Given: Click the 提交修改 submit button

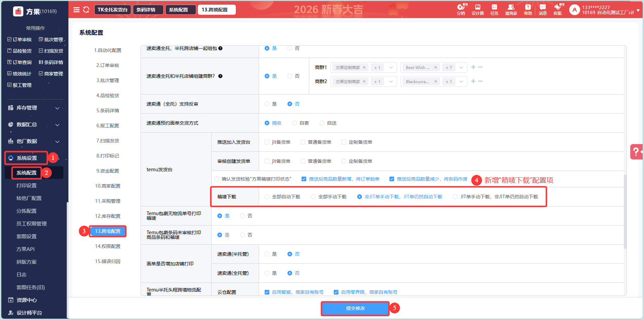Looking at the screenshot, I should [x=355, y=308].
